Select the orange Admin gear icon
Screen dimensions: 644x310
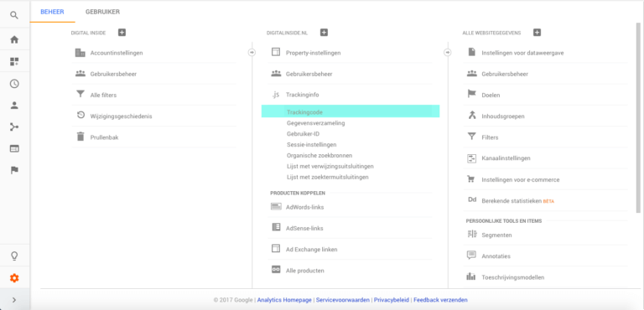pyautogui.click(x=14, y=278)
